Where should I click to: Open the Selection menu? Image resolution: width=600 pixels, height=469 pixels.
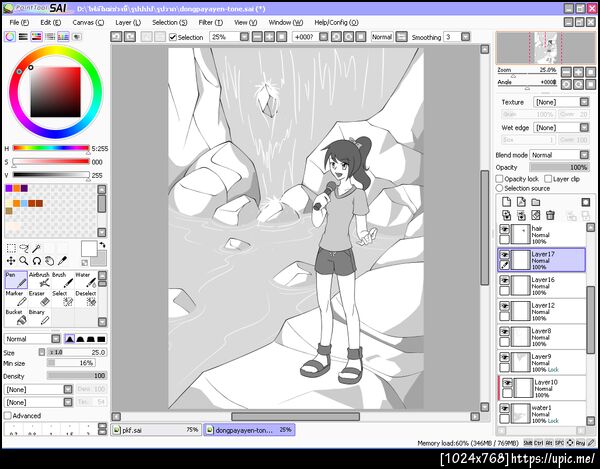170,23
